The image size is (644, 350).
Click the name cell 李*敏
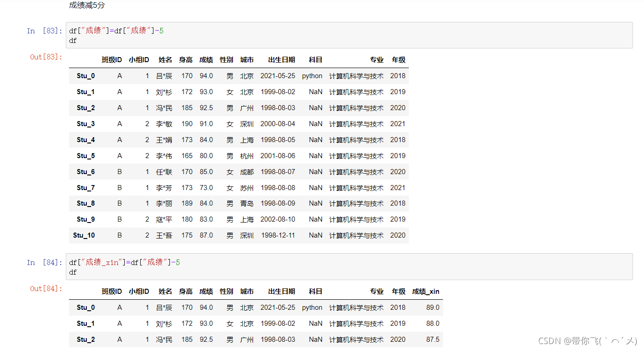point(164,124)
